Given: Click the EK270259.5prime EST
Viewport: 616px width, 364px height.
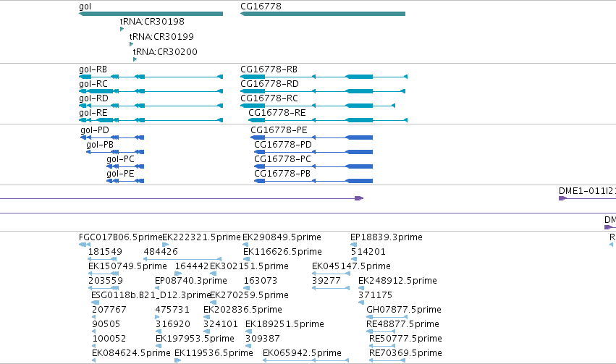Looking at the screenshot, I should (x=250, y=295).
